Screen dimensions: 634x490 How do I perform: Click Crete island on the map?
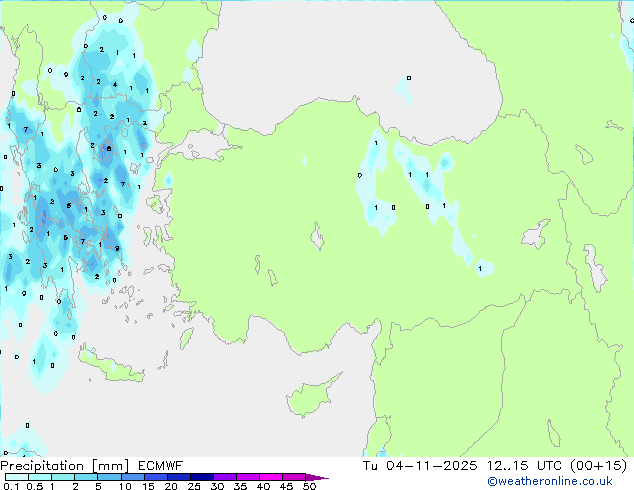pos(111,366)
